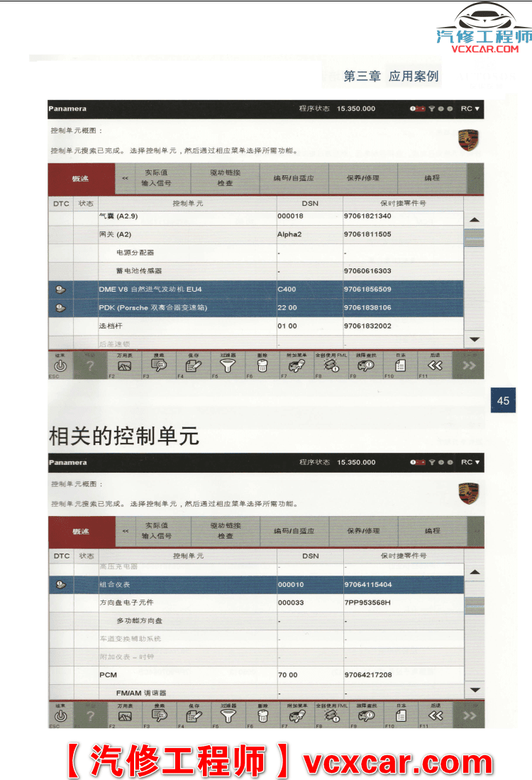Click 全部使用 FML F8 in the DME screen
The height and width of the screenshot is (780, 532).
pyautogui.click(x=331, y=366)
